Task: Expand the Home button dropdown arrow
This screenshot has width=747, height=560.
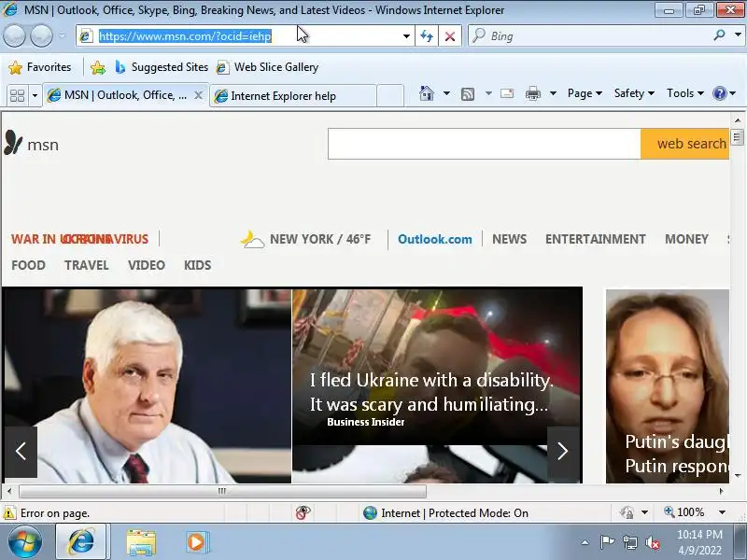Action: (x=446, y=93)
